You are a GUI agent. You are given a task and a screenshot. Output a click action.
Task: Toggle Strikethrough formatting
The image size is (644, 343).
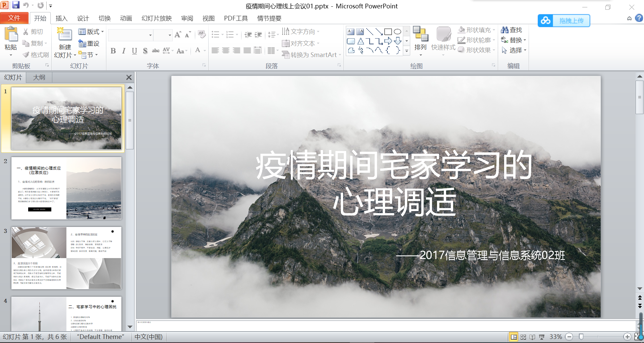coord(156,51)
